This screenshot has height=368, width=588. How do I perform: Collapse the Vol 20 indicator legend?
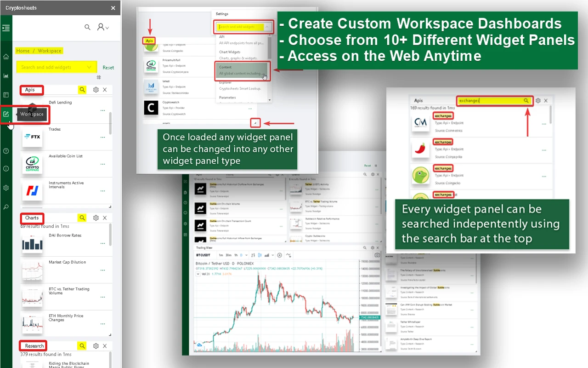tap(198, 274)
